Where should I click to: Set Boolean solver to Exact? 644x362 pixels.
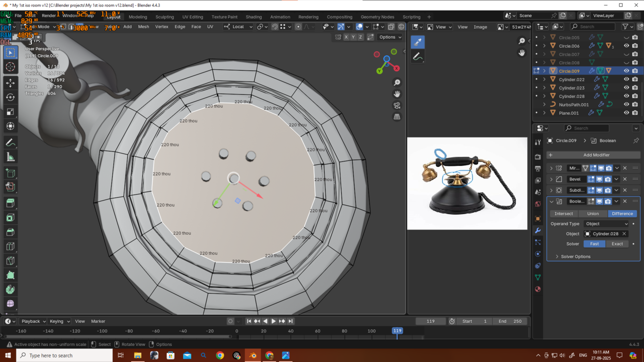pos(617,244)
